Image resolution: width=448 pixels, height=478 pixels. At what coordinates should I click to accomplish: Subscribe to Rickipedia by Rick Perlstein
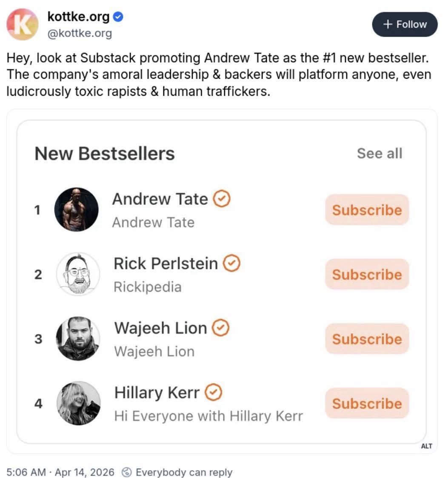(367, 275)
